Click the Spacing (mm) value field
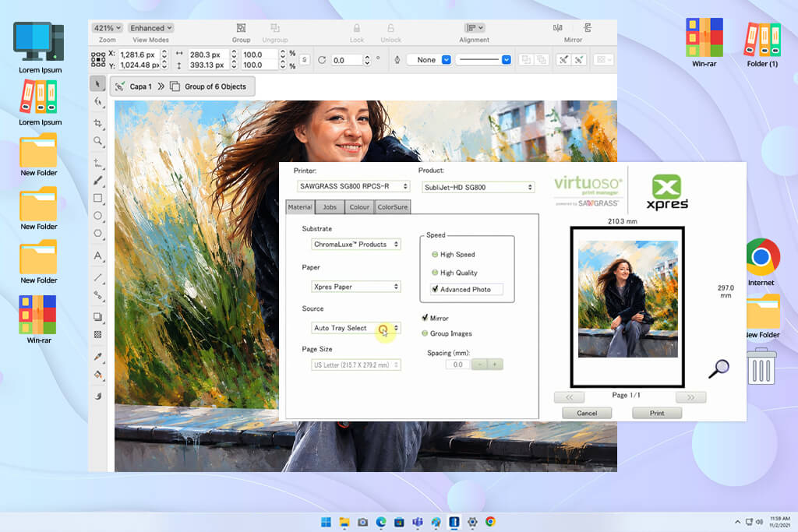798x532 pixels. pos(458,365)
